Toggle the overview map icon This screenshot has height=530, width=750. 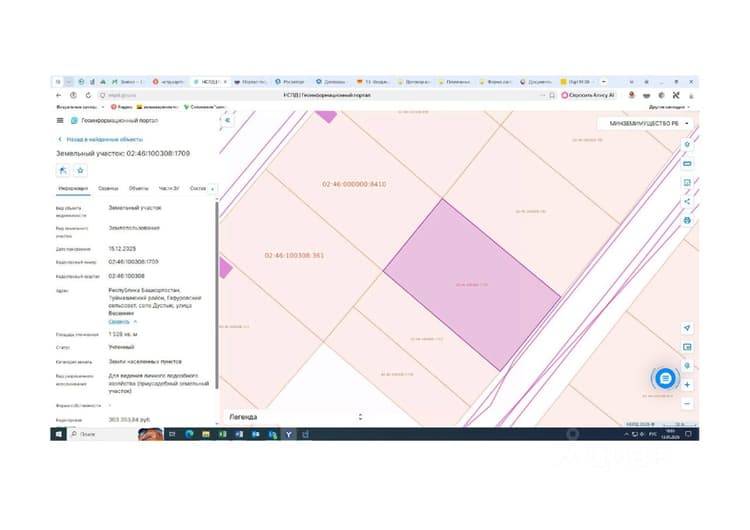point(687,347)
